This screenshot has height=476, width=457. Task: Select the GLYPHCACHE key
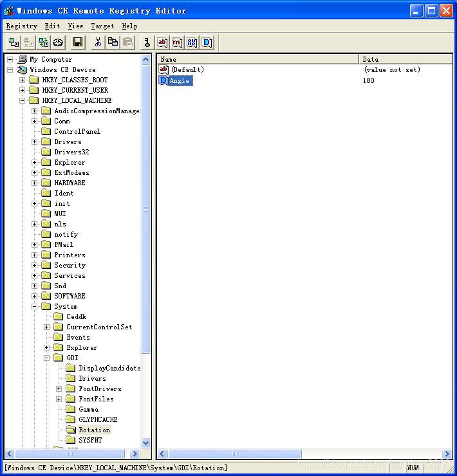pyautogui.click(x=98, y=419)
